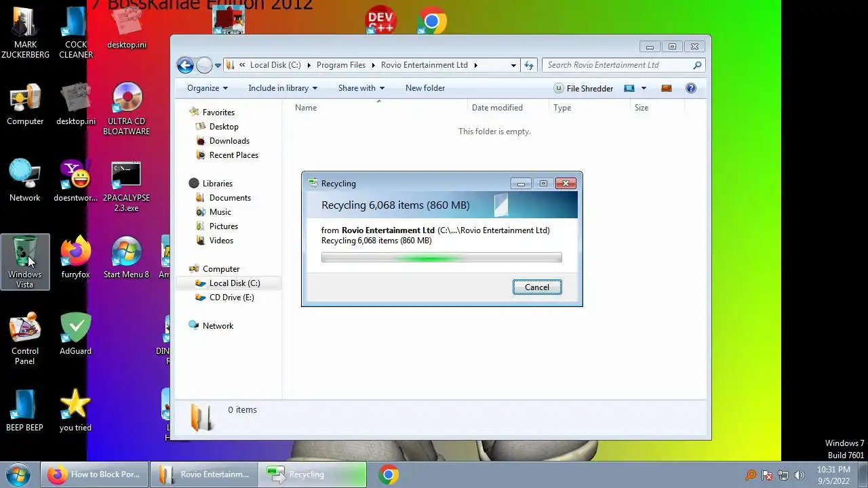This screenshot has height=488, width=868.
Task: Click the recycling progress bar
Action: (x=441, y=258)
